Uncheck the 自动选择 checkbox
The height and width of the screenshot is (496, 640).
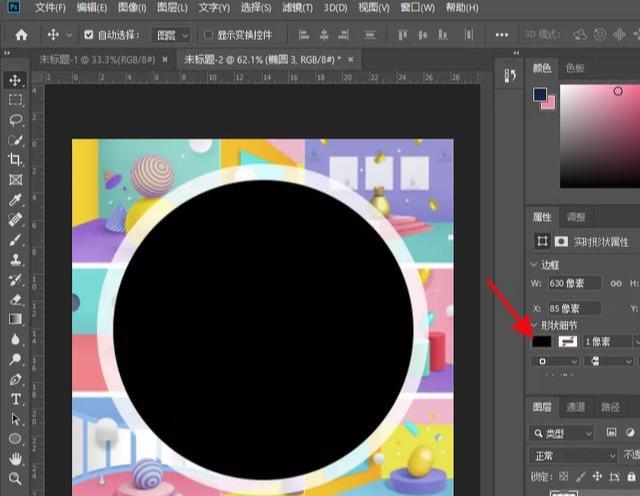coord(88,35)
